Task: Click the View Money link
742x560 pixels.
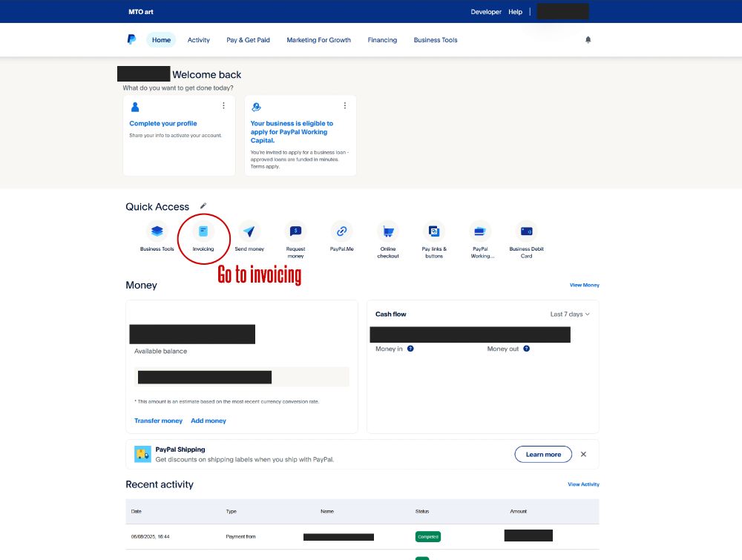Action: click(585, 285)
